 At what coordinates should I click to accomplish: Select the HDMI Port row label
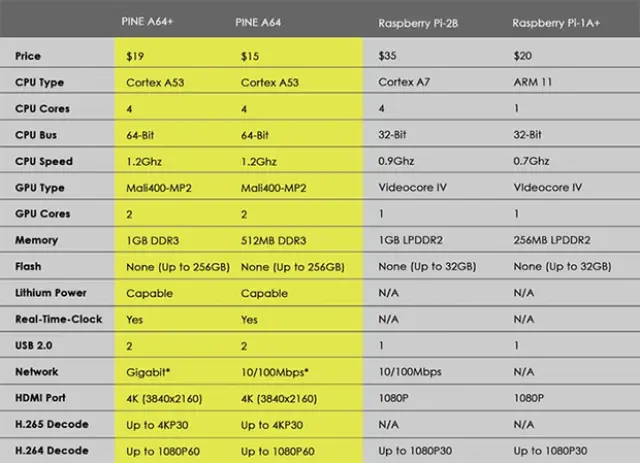coord(42,398)
